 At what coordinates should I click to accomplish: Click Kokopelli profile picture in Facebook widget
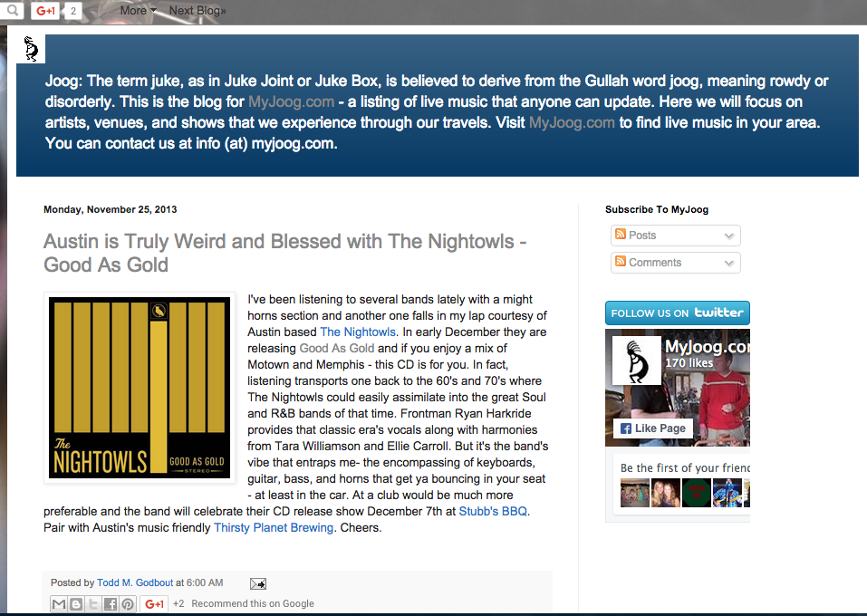(x=636, y=360)
